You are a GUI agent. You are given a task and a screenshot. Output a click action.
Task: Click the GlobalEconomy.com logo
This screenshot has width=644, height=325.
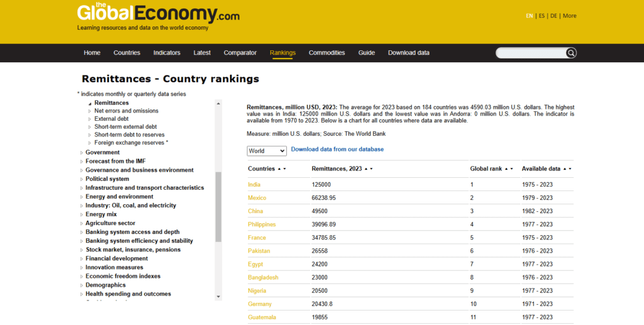158,14
